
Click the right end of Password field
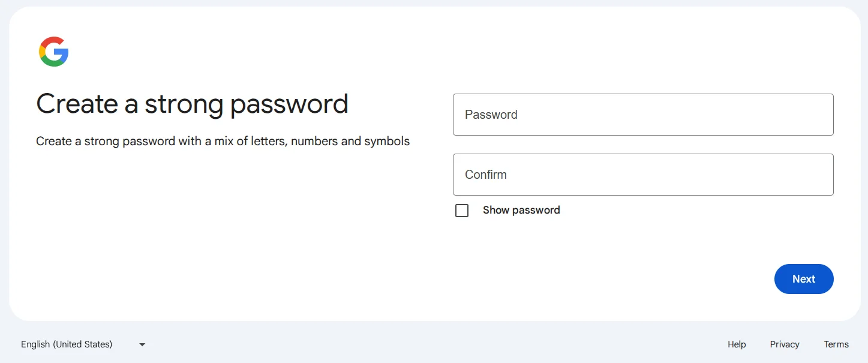[x=816, y=115]
